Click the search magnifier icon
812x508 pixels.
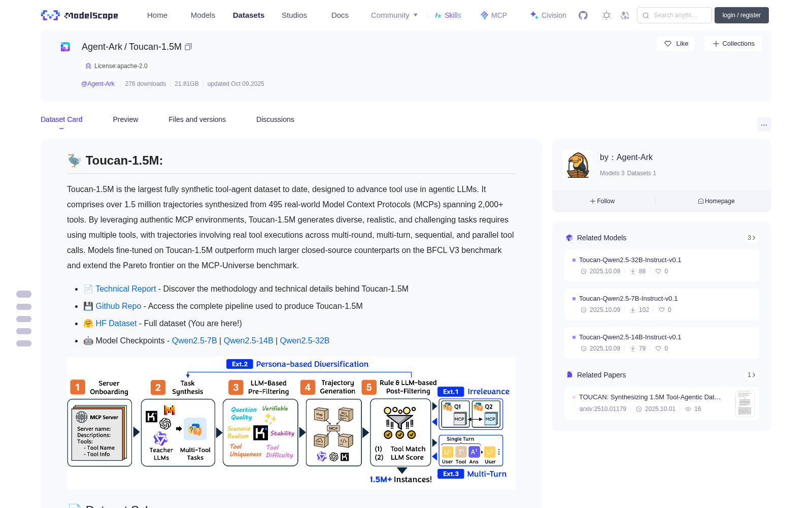click(x=646, y=15)
